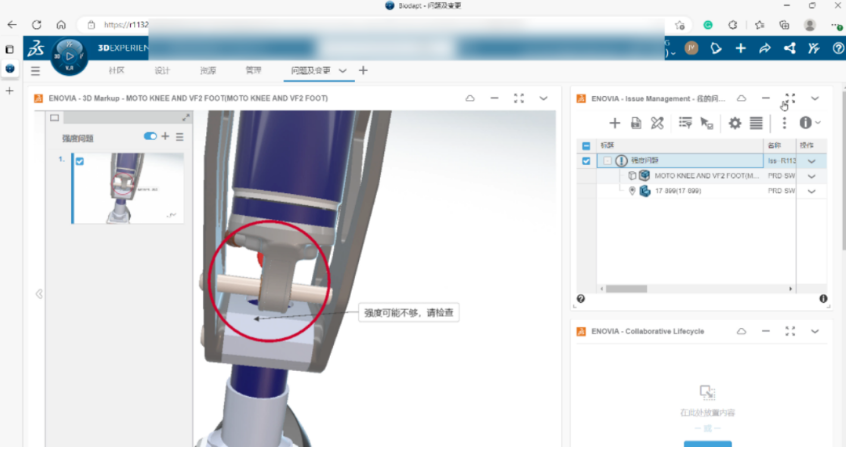The width and height of the screenshot is (847, 449).
Task: Open settings gear in Issue Management toolbar
Action: coord(735,123)
